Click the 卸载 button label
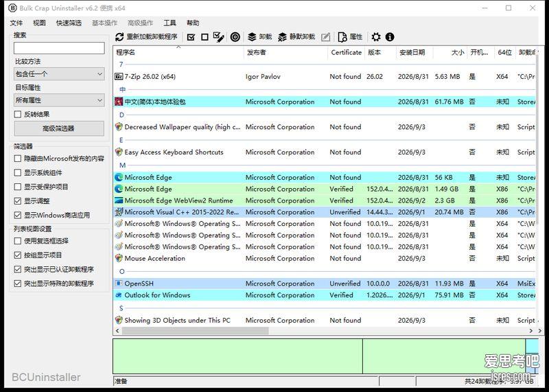Image resolution: width=549 pixels, height=392 pixels. tap(266, 37)
